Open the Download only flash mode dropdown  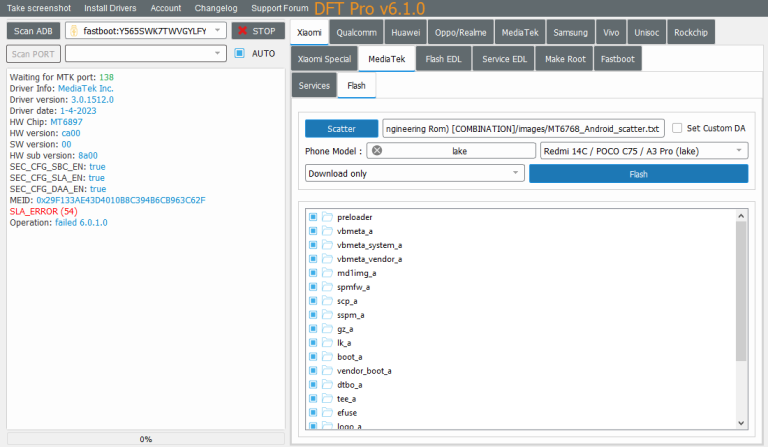pos(414,173)
